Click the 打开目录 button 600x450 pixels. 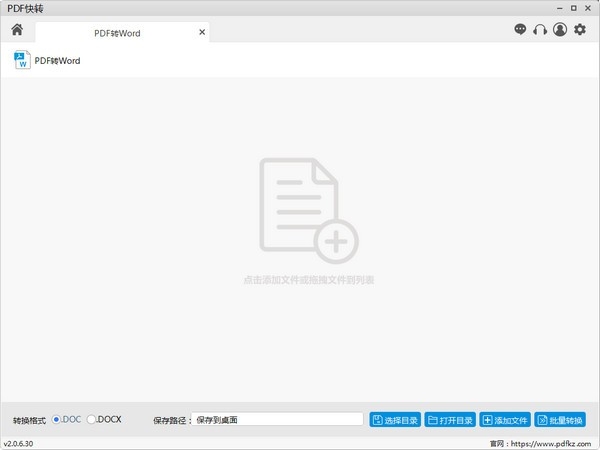(450, 420)
